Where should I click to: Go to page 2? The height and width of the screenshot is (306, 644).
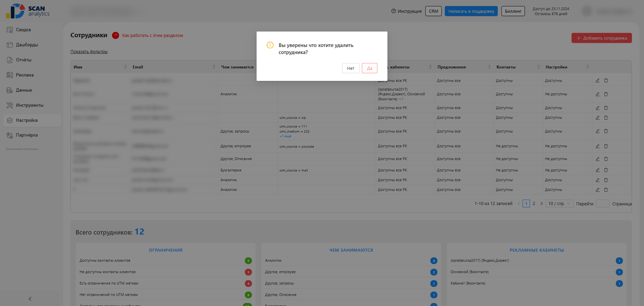click(534, 204)
